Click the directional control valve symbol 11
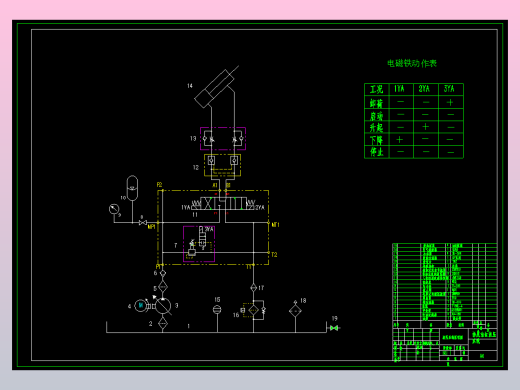 point(223,203)
